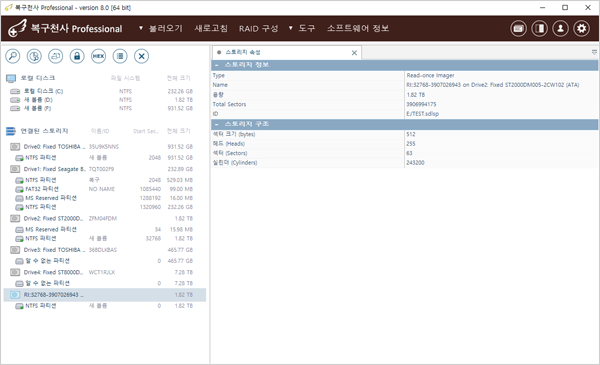Click the blue stack icon beside 연결된 스토리지
Viewport: 600px width, 365px height.
click(x=11, y=131)
